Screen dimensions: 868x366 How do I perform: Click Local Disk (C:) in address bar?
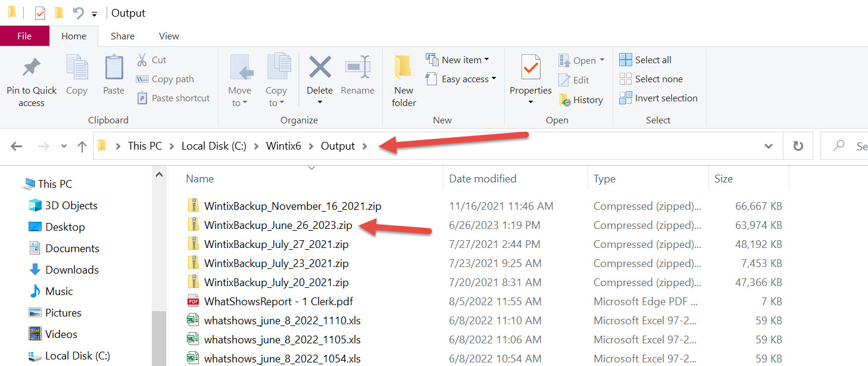coord(214,146)
